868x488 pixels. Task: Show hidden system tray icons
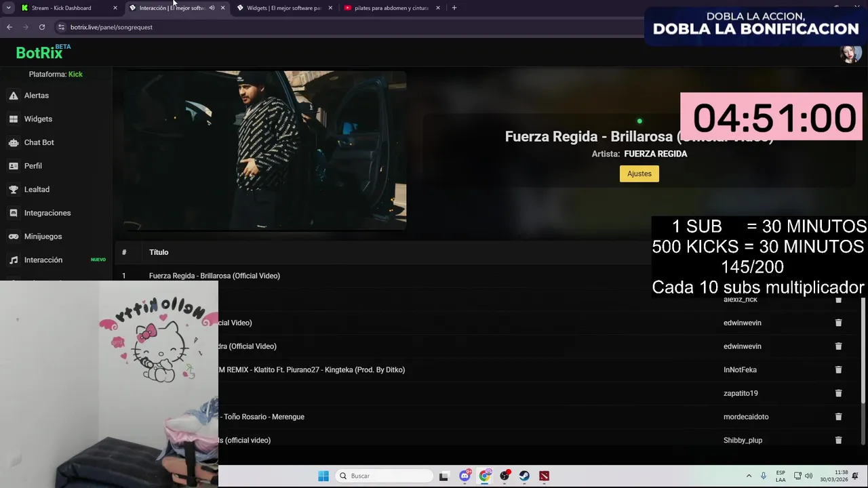click(749, 476)
